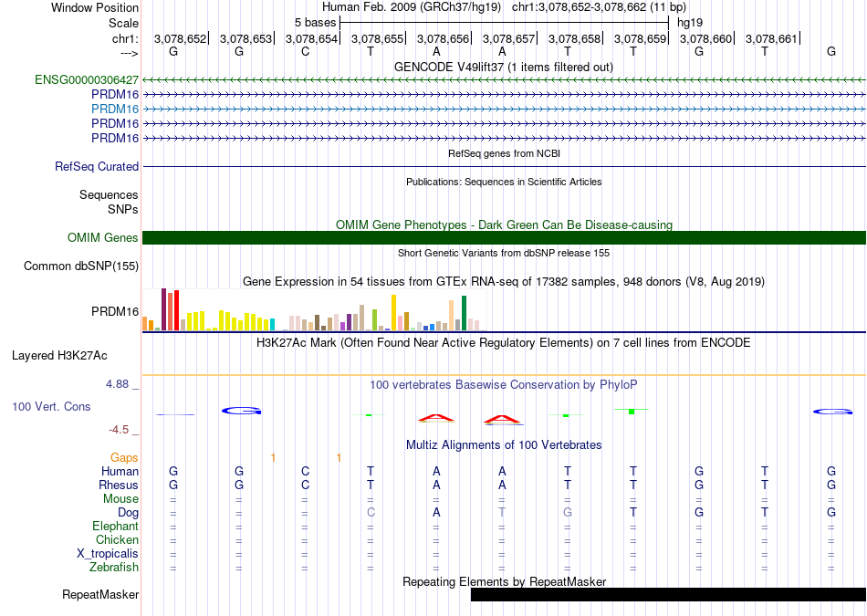Open Common dbSNP(155) track label
The height and width of the screenshot is (616, 867).
coord(81,266)
